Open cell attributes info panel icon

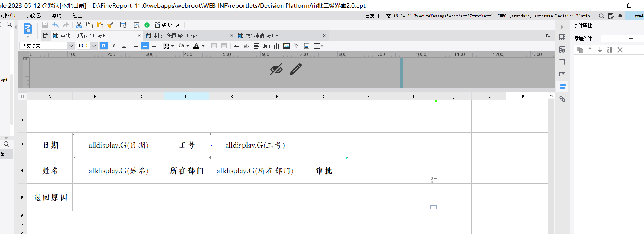(x=562, y=49)
